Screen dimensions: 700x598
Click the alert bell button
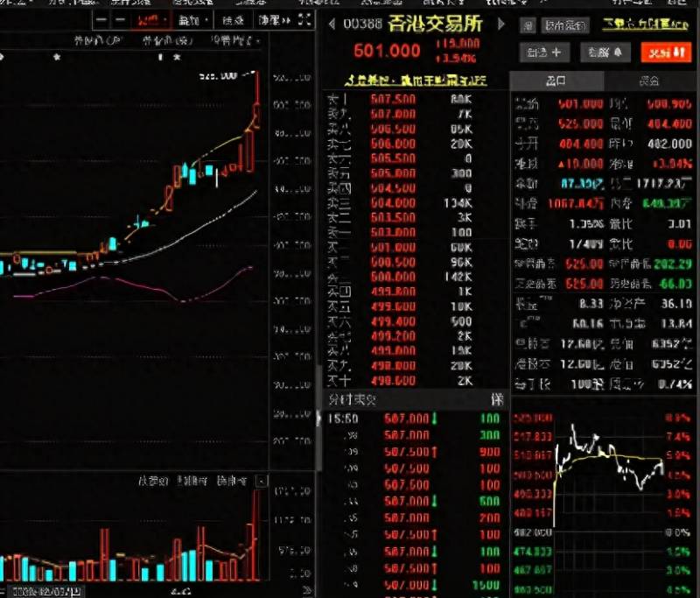click(605, 53)
